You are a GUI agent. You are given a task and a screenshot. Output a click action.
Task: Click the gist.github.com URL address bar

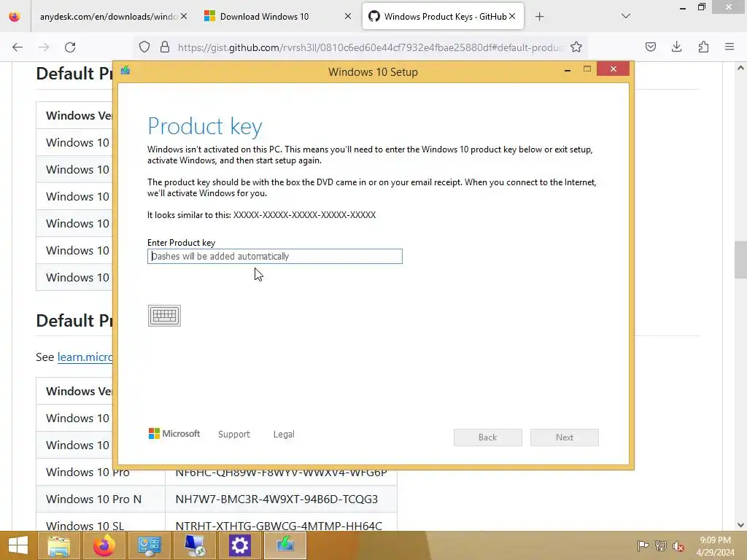(x=370, y=47)
